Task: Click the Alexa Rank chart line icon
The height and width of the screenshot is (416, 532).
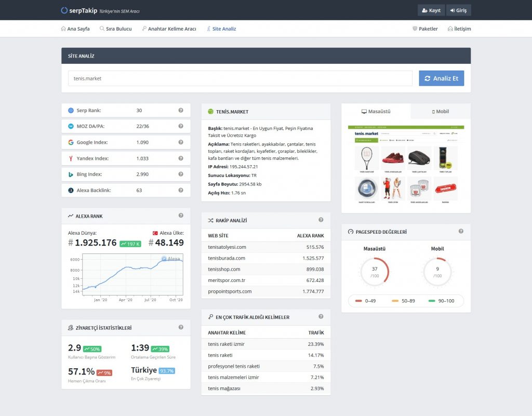Action: coord(71,216)
